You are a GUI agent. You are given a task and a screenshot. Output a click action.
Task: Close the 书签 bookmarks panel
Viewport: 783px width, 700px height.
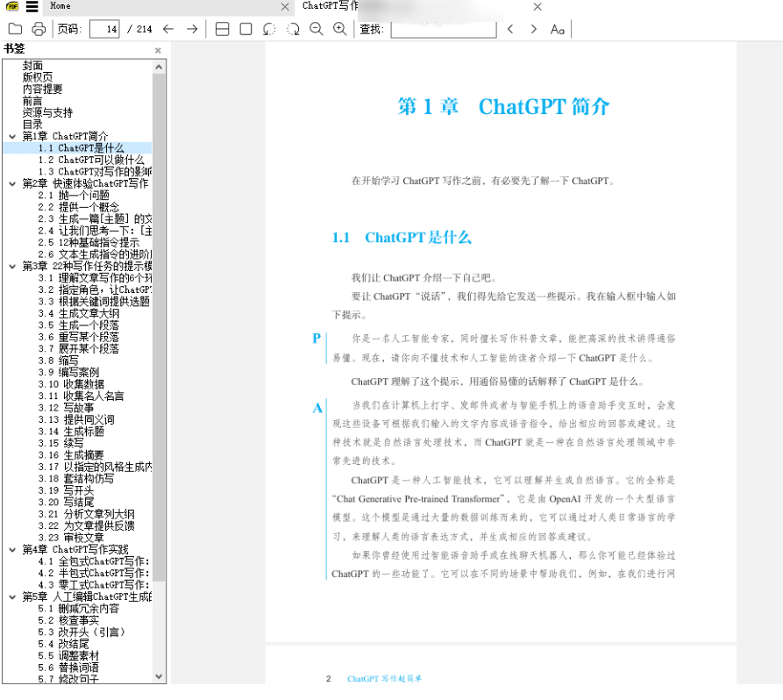click(158, 51)
